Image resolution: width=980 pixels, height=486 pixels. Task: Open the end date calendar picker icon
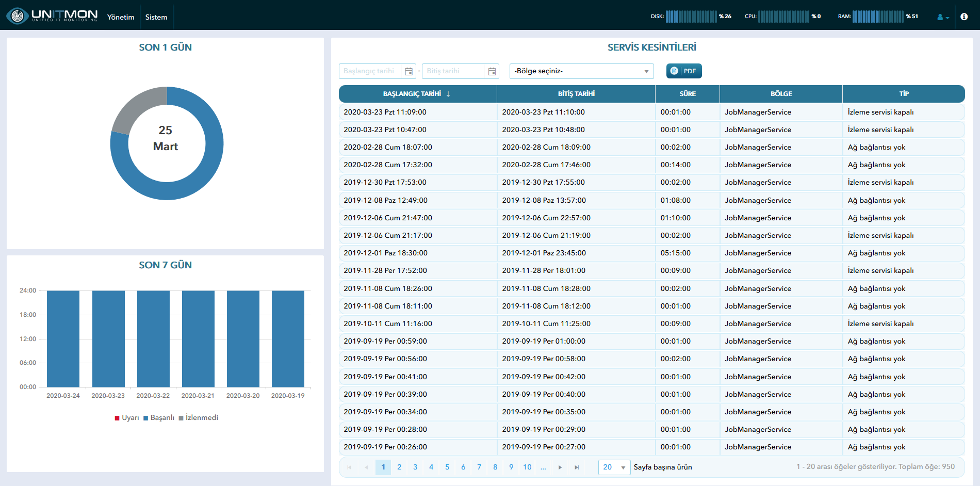pyautogui.click(x=492, y=71)
